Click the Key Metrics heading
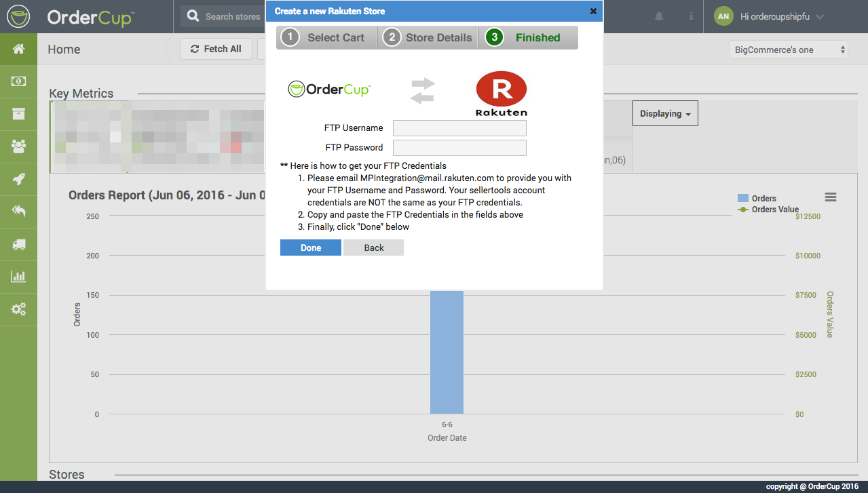This screenshot has width=868, height=493. tap(81, 94)
